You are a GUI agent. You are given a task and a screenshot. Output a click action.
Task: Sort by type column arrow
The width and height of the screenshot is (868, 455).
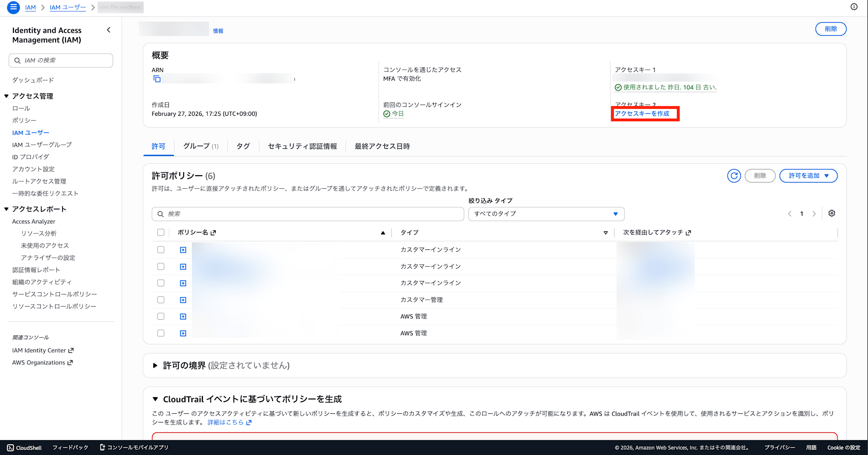pyautogui.click(x=605, y=233)
